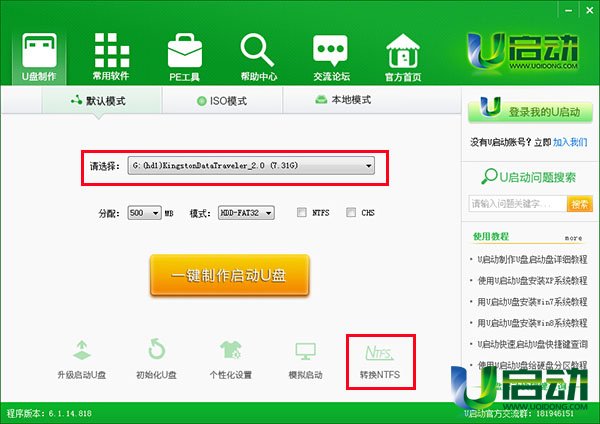Open the 帮助中心 magnifier icon
The image size is (600, 424).
pos(258,52)
